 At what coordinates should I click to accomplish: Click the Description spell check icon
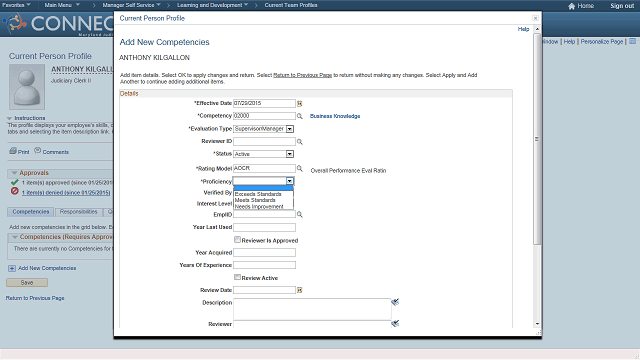(x=395, y=302)
